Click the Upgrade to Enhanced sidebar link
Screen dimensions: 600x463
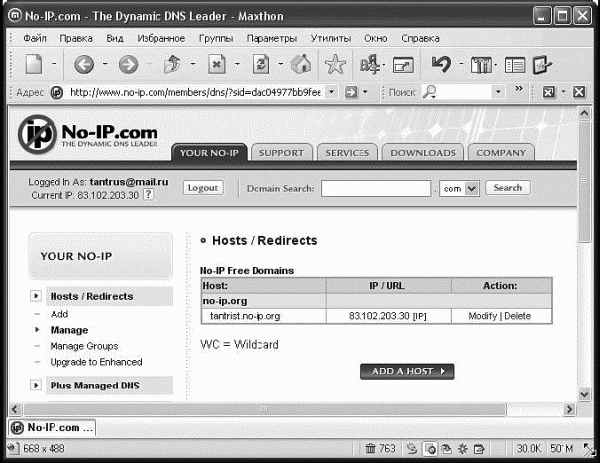tap(96, 362)
